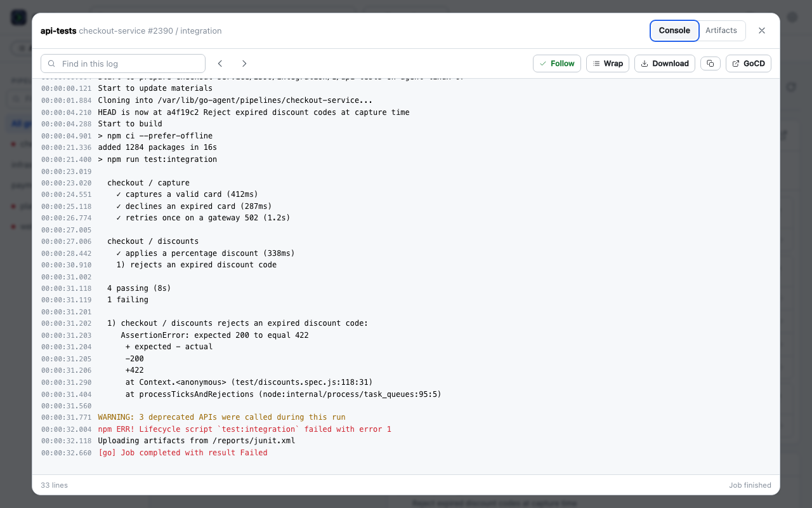Click the 'api-tests' job title
This screenshot has height=508, width=812.
(x=58, y=30)
